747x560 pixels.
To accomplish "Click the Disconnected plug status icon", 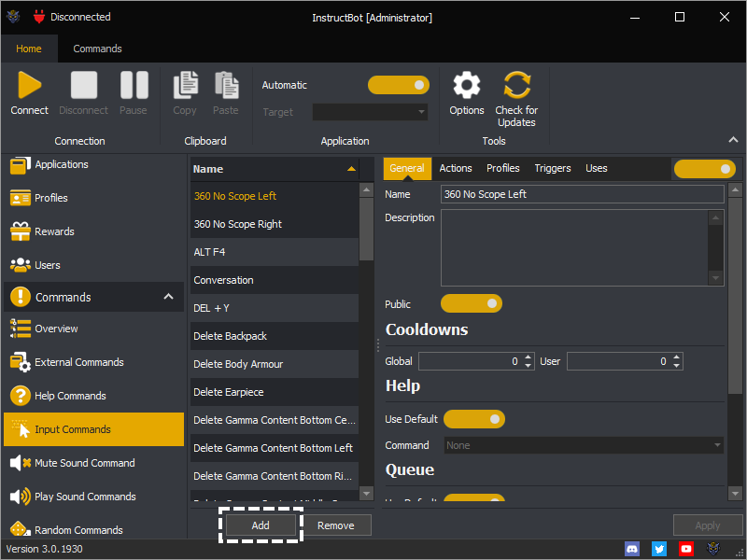I will (x=39, y=17).
